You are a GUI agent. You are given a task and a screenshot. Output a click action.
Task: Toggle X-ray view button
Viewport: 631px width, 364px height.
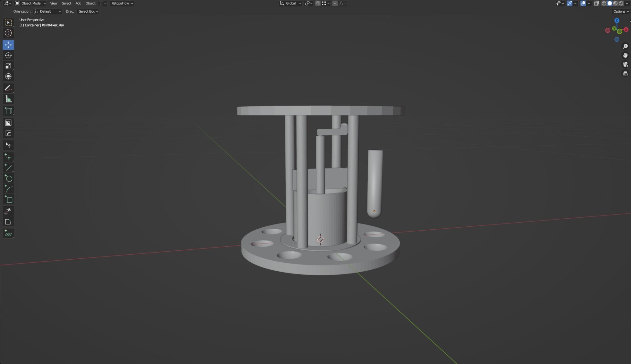coord(596,3)
